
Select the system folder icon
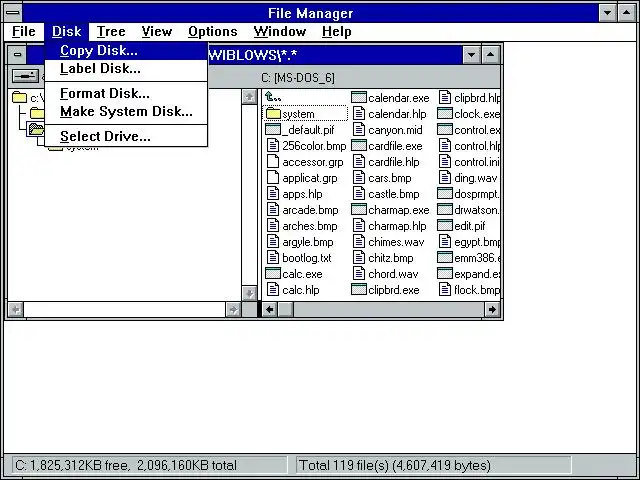tap(273, 114)
